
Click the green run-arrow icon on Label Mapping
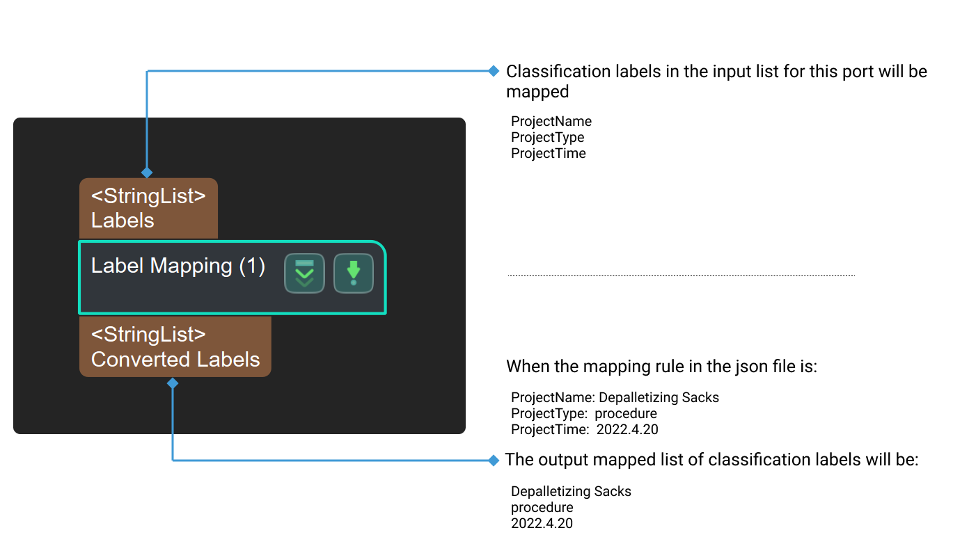(x=354, y=273)
